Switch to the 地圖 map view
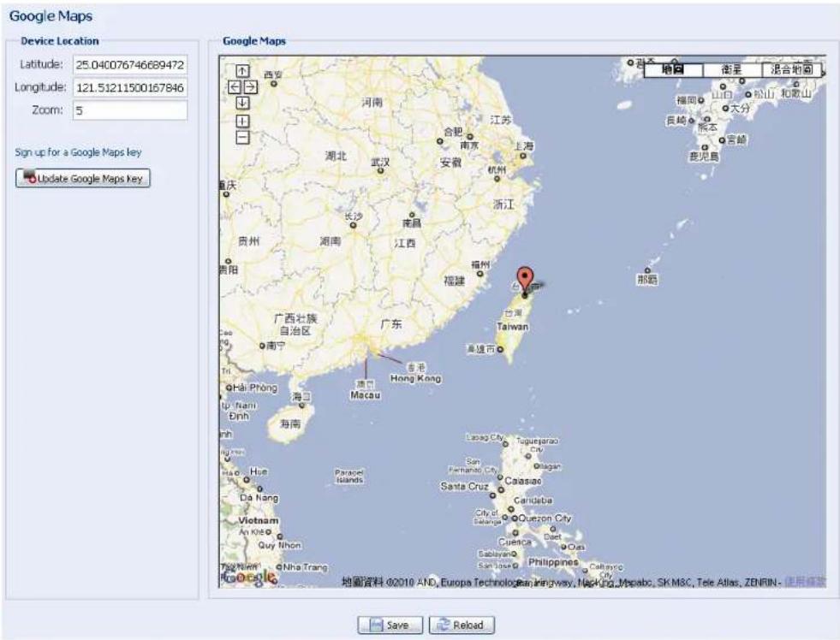 pyautogui.click(x=673, y=69)
